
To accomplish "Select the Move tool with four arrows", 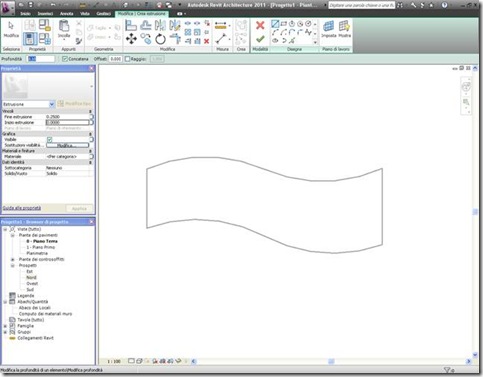I will 131,39.
